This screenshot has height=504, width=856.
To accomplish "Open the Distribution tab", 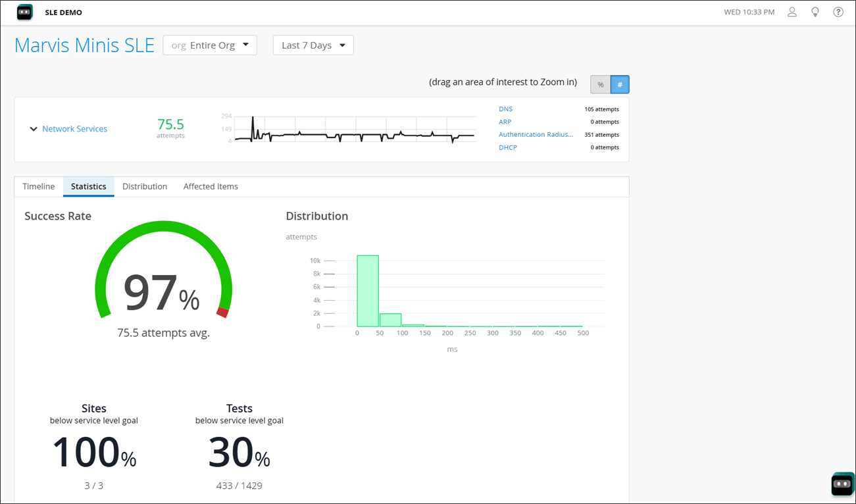I will click(145, 186).
